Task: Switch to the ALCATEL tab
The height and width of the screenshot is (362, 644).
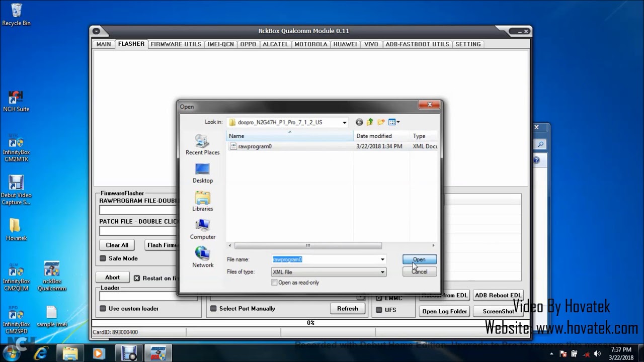Action: (x=275, y=44)
